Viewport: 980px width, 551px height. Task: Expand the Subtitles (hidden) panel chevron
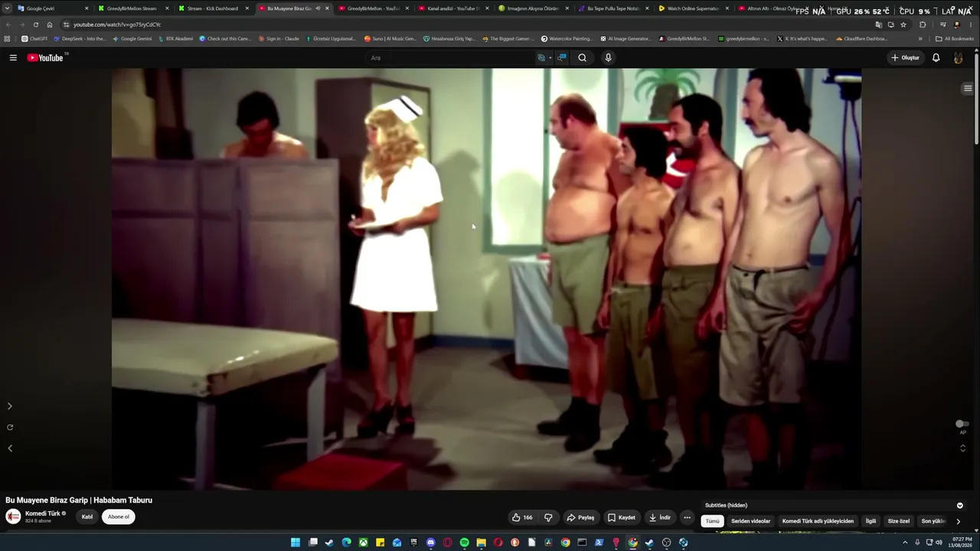pos(960,505)
